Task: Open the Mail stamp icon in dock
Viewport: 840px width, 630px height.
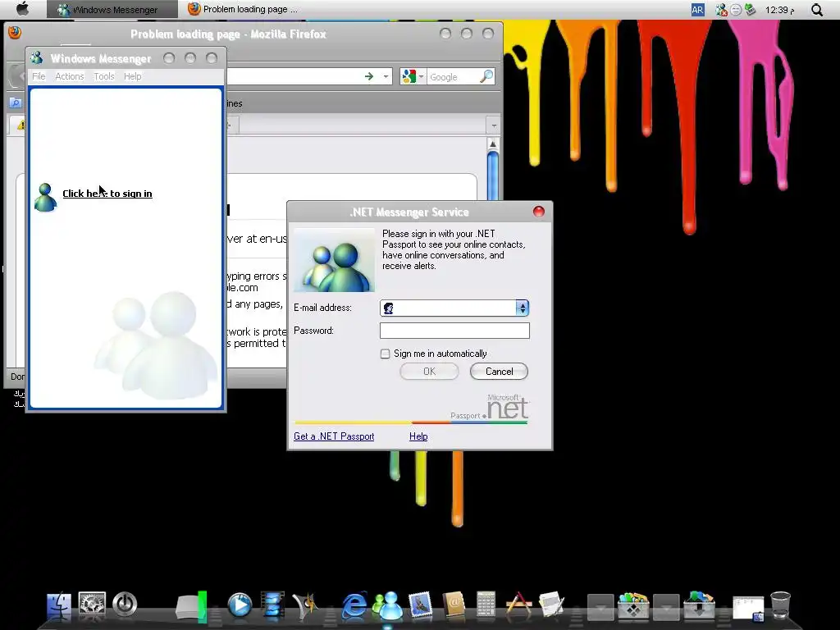Action: [421, 605]
